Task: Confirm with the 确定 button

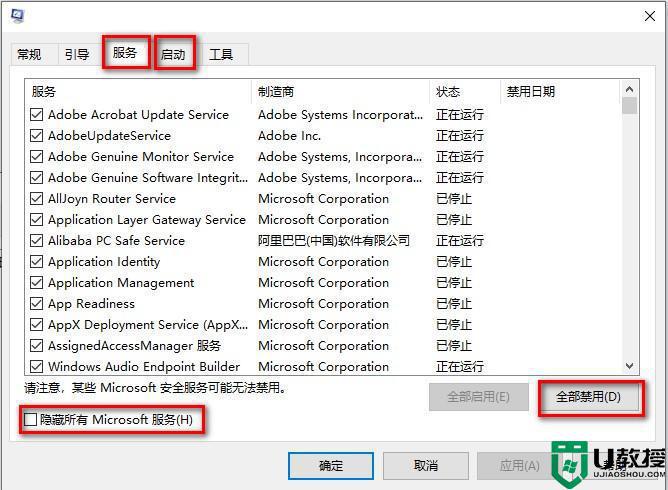Action: (x=331, y=466)
